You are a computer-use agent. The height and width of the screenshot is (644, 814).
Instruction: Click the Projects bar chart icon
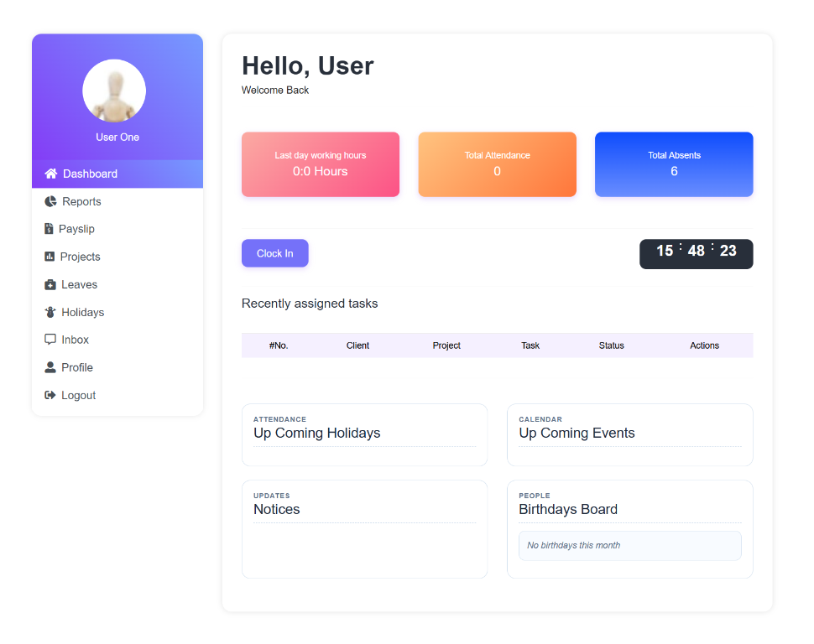pyautogui.click(x=50, y=257)
